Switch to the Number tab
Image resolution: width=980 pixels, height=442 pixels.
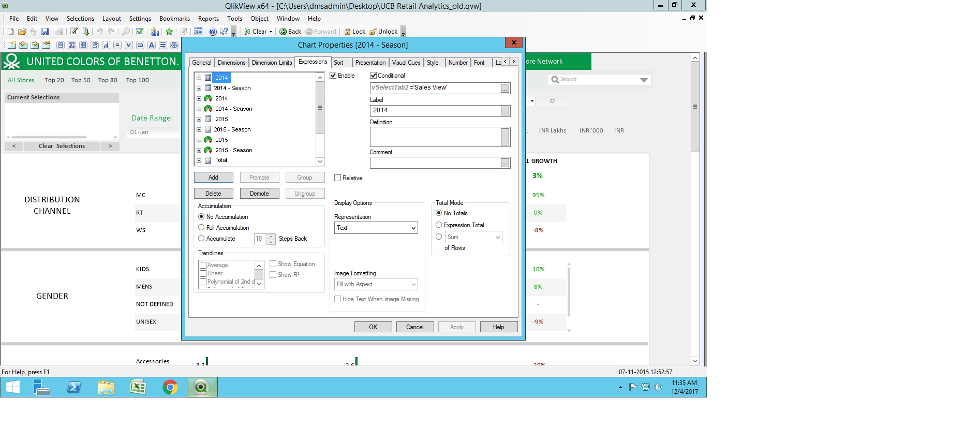point(458,63)
